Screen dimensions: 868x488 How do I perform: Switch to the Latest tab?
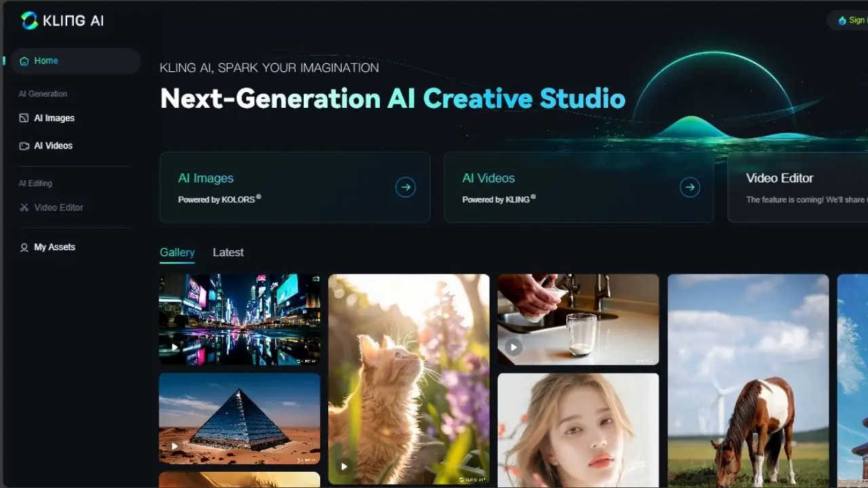point(228,252)
